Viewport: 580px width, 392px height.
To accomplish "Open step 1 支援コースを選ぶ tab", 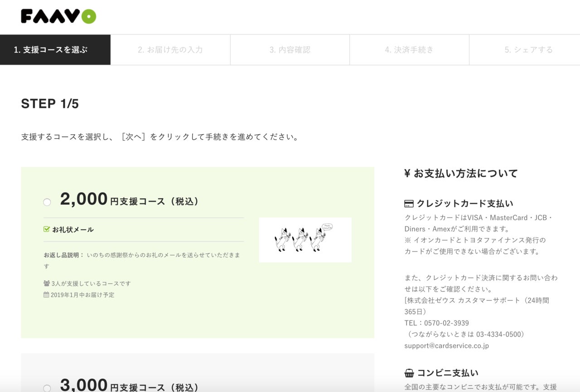I will click(x=55, y=50).
